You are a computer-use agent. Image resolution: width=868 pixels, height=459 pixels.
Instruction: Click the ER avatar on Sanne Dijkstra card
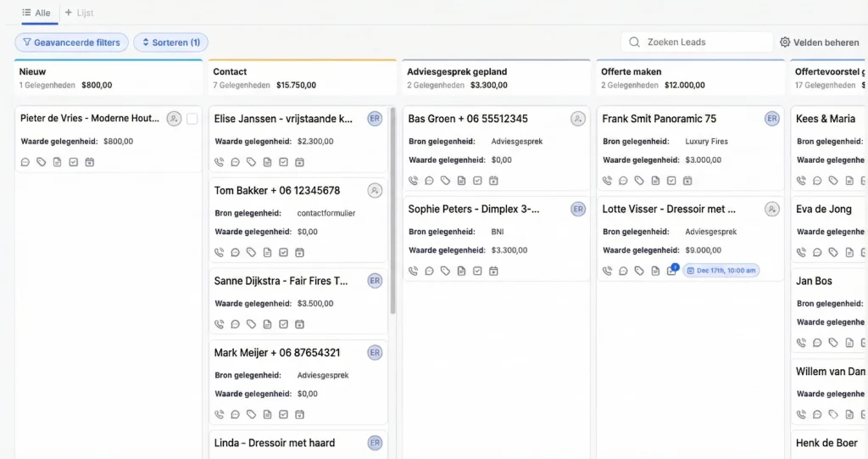[375, 281]
